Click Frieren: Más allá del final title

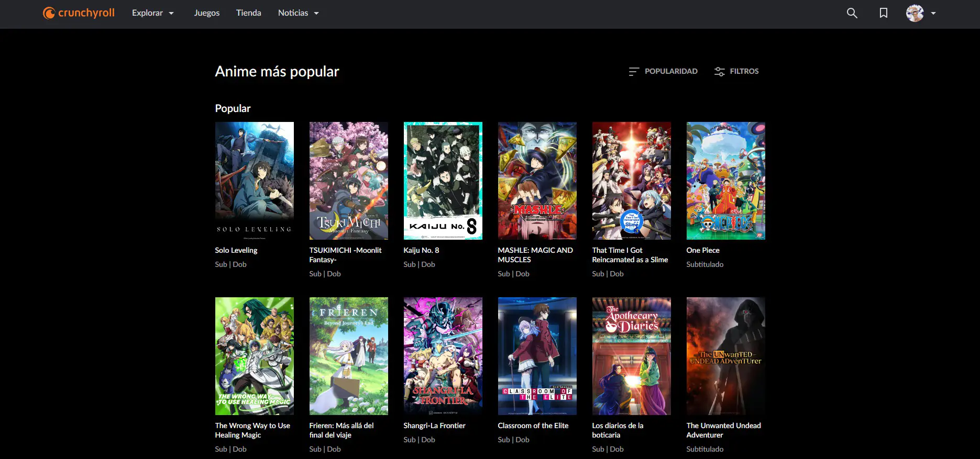point(342,430)
